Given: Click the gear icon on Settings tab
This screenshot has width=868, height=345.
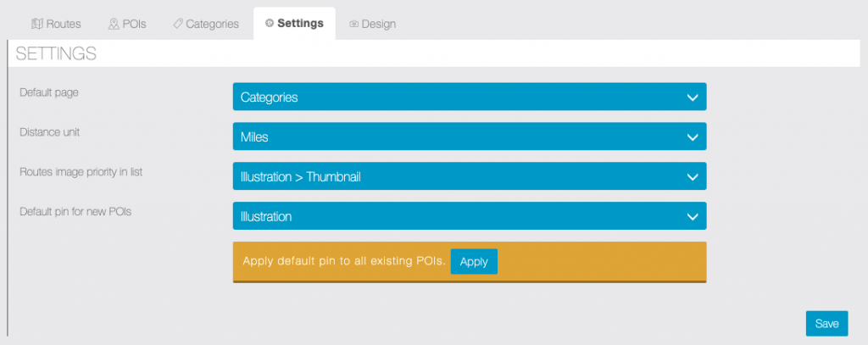Looking at the screenshot, I should pos(270,24).
